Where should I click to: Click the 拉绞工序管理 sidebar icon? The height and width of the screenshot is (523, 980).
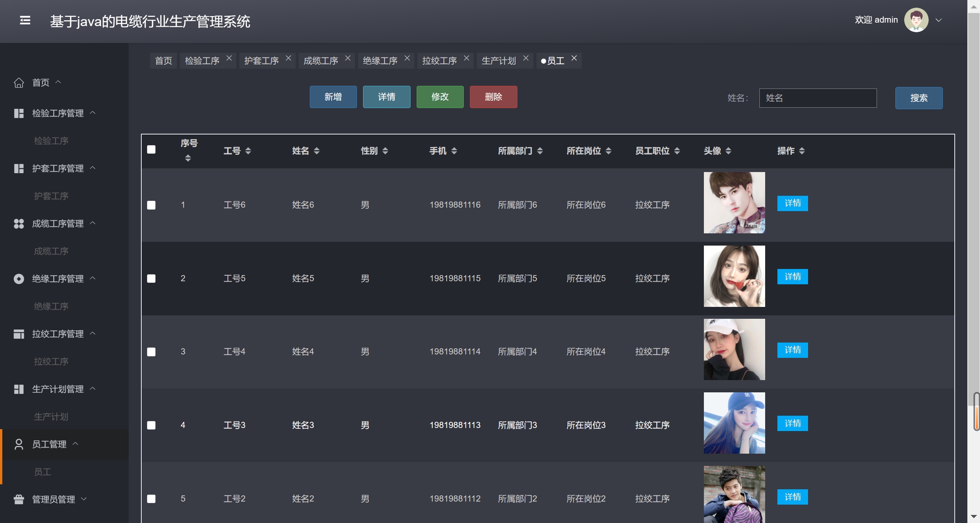19,334
